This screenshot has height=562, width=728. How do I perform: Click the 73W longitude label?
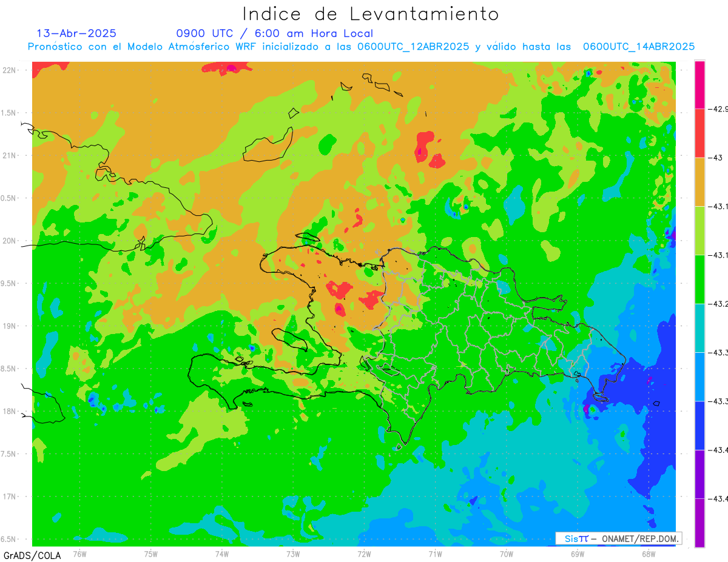(x=293, y=554)
